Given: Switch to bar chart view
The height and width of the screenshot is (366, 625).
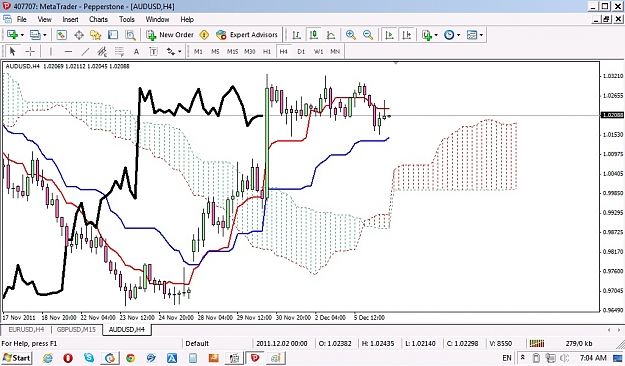Looking at the screenshot, I should click(x=296, y=35).
